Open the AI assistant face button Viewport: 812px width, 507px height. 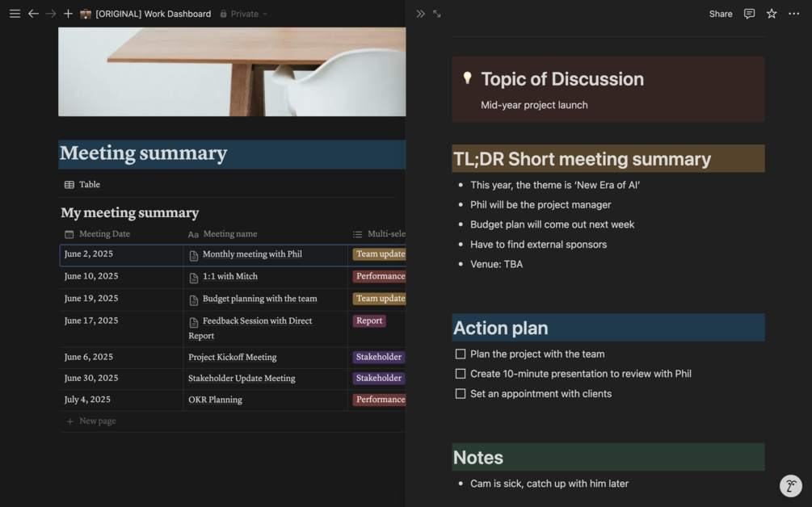pos(790,486)
